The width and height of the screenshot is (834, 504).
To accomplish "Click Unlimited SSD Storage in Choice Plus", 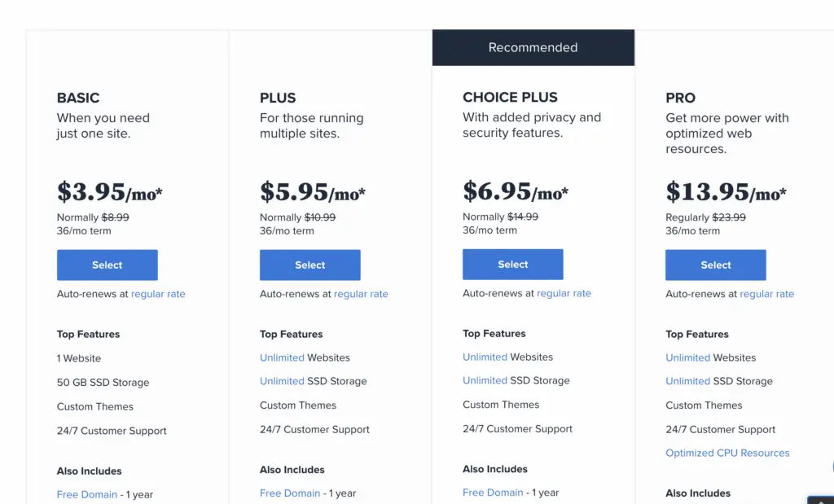I will [x=485, y=381].
